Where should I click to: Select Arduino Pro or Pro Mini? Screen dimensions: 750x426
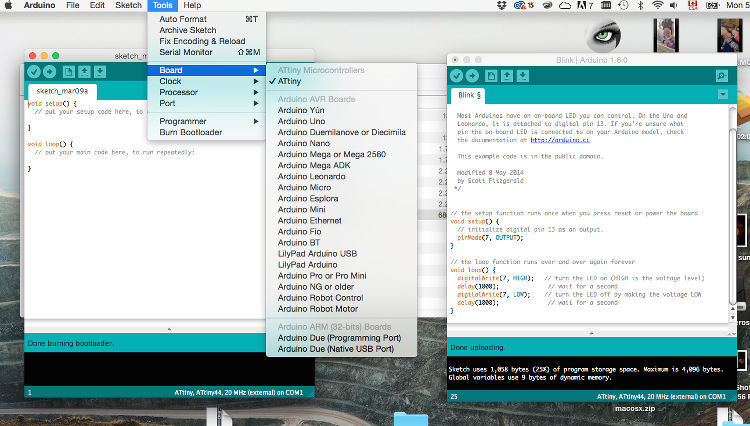point(342,276)
